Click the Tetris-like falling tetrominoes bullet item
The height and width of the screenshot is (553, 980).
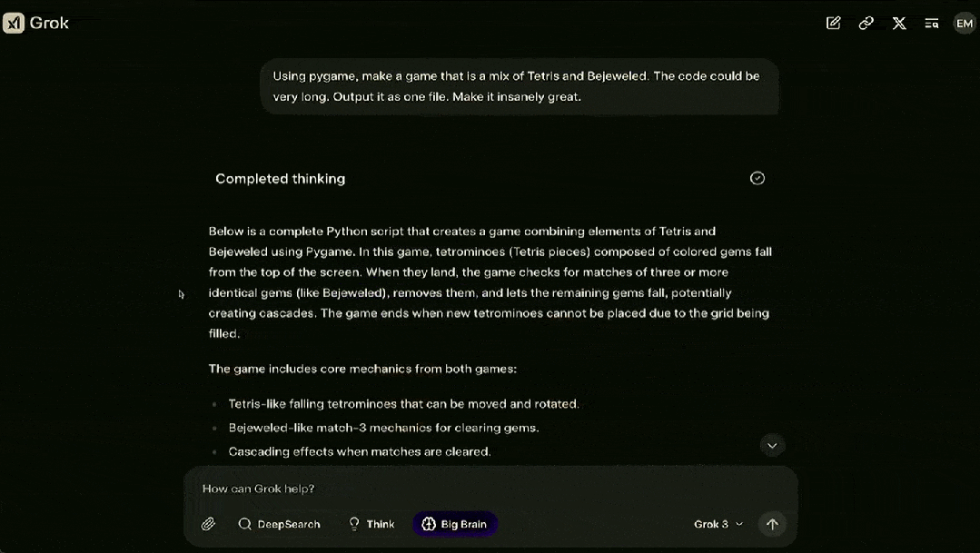pos(403,404)
